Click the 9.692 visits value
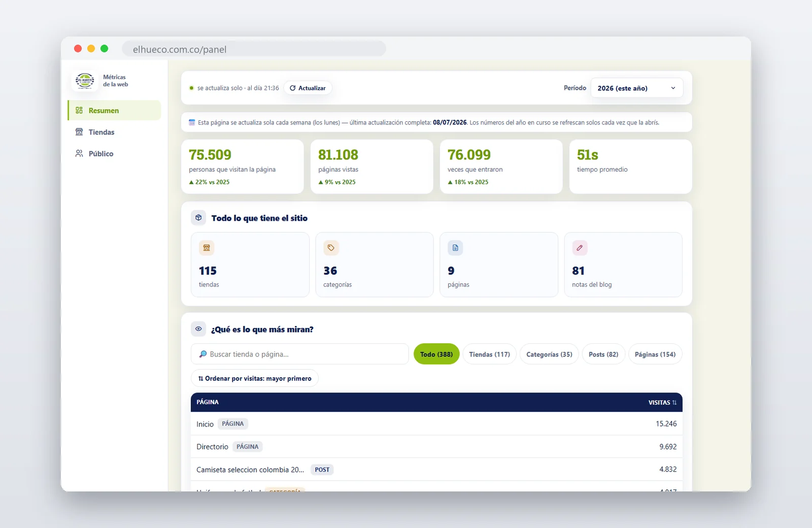Viewport: 812px width, 528px height. [x=668, y=447]
